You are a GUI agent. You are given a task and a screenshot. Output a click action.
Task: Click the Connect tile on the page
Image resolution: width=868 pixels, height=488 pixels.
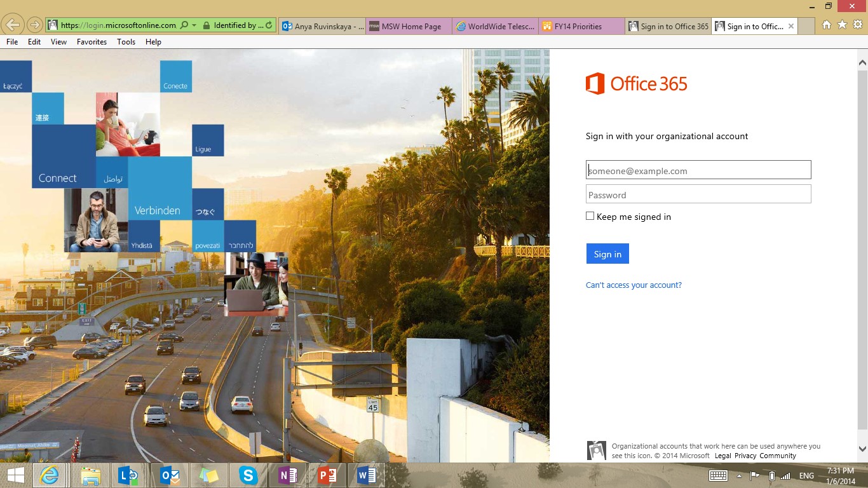click(64, 156)
